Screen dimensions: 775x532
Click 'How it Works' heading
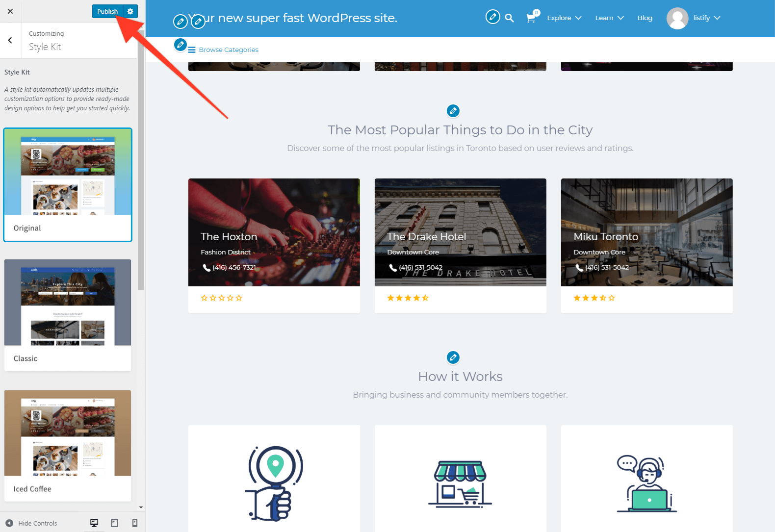click(460, 377)
